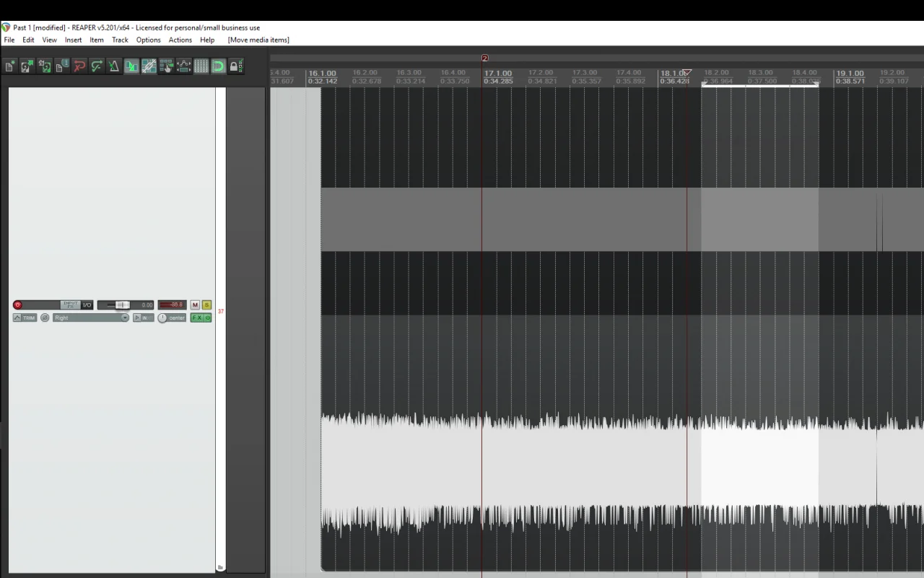This screenshot has width=924, height=578.
Task: Mute the track with M button
Action: (x=195, y=305)
